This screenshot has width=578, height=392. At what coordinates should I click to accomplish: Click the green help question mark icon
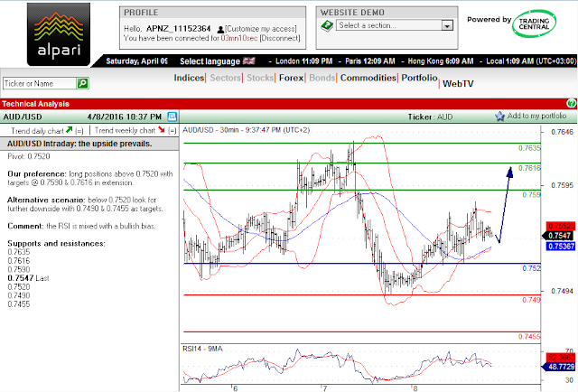pos(571,103)
